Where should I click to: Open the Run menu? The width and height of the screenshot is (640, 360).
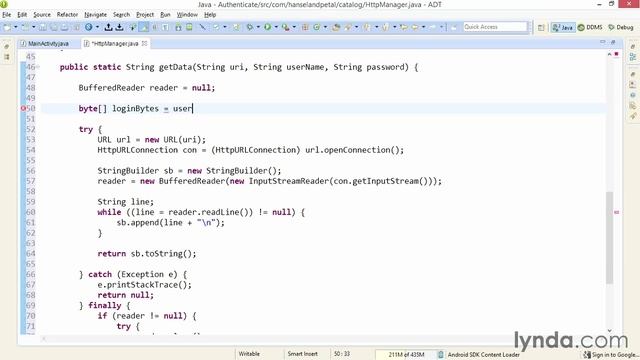pos(165,15)
